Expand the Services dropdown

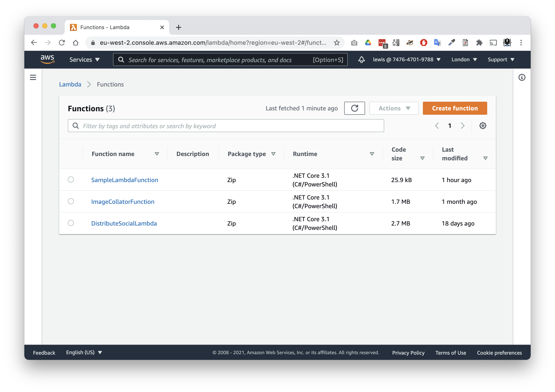click(84, 60)
